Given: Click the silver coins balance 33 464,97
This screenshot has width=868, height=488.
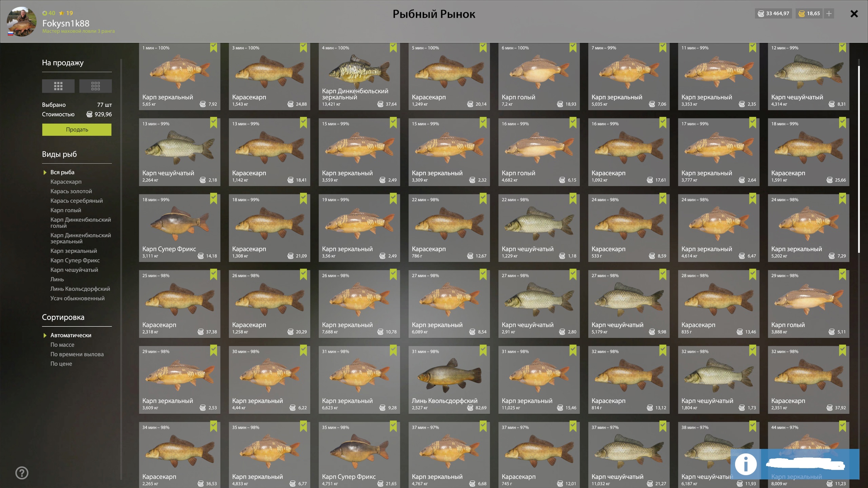Looking at the screenshot, I should [774, 14].
